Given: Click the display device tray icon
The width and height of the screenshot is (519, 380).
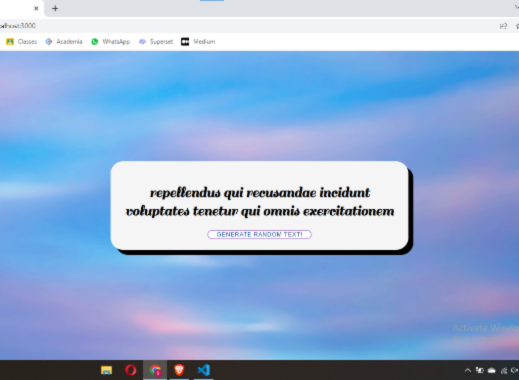Looking at the screenshot, I should (480, 370).
